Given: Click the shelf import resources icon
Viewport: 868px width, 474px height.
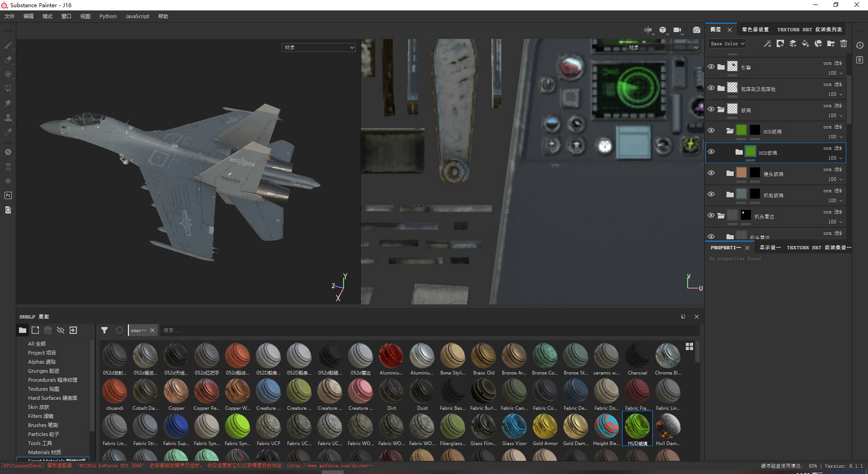Looking at the screenshot, I should (x=73, y=330).
